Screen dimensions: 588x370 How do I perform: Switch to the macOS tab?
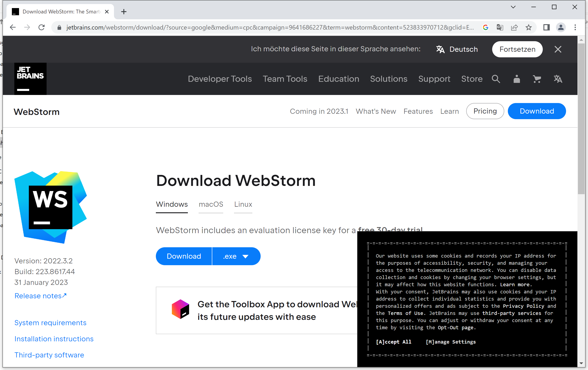pyautogui.click(x=211, y=204)
